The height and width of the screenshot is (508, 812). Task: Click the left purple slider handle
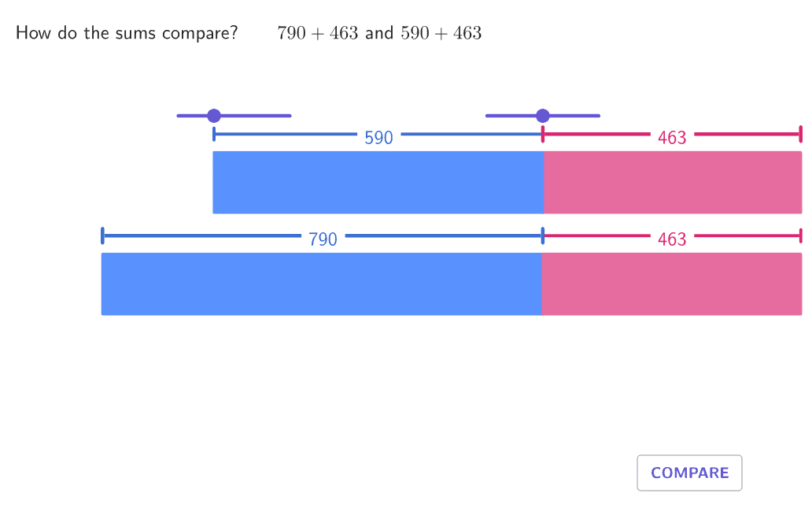point(214,116)
